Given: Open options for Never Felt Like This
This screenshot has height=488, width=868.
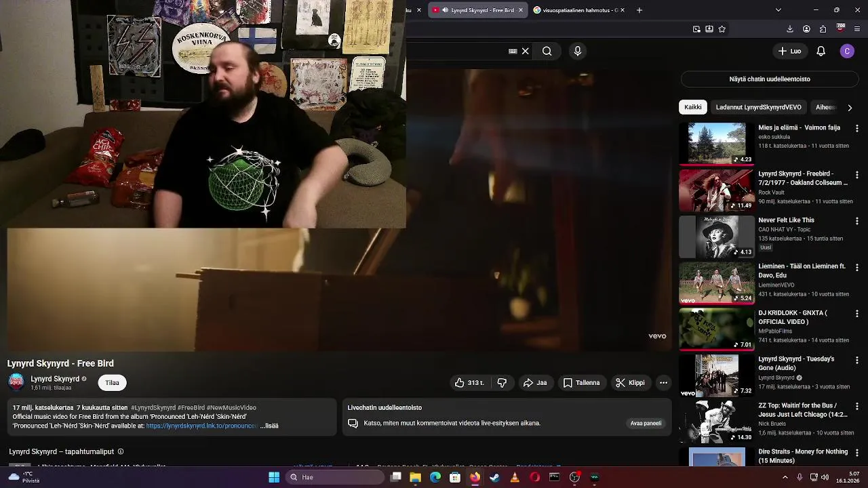Looking at the screenshot, I should 857,221.
